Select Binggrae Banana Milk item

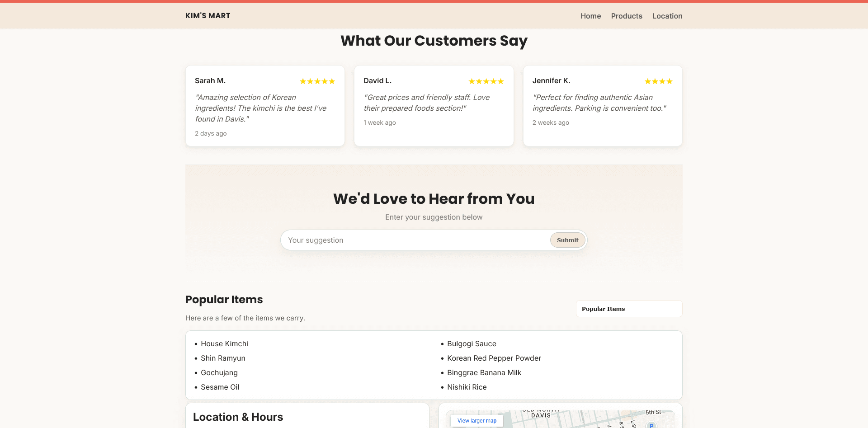484,372
